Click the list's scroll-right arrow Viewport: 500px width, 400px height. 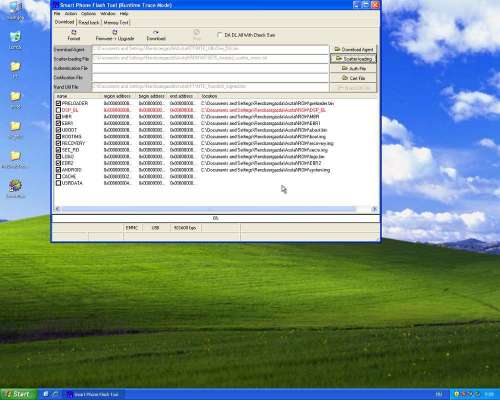click(374, 209)
